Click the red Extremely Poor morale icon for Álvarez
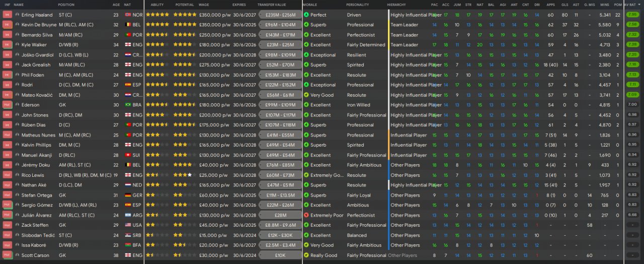 (306, 215)
